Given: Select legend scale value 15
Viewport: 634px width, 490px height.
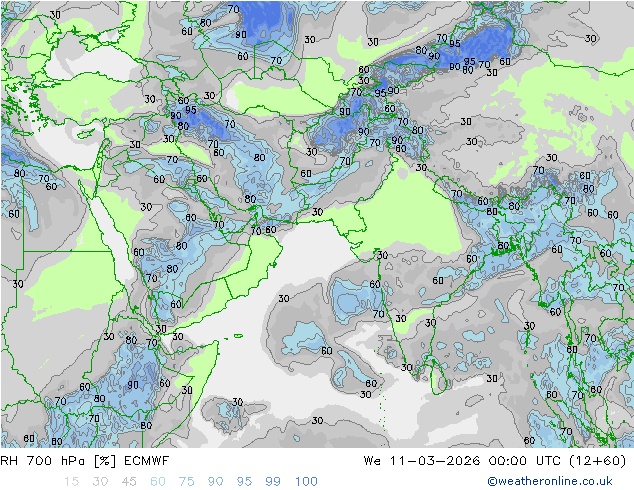Looking at the screenshot, I should tap(71, 482).
